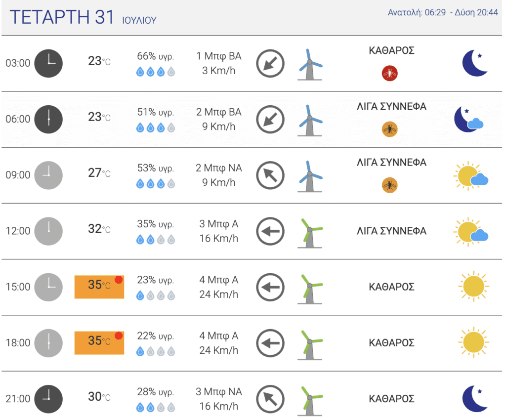Select the crescent moon icon for 03:00
506x420 pixels.
coord(475,63)
